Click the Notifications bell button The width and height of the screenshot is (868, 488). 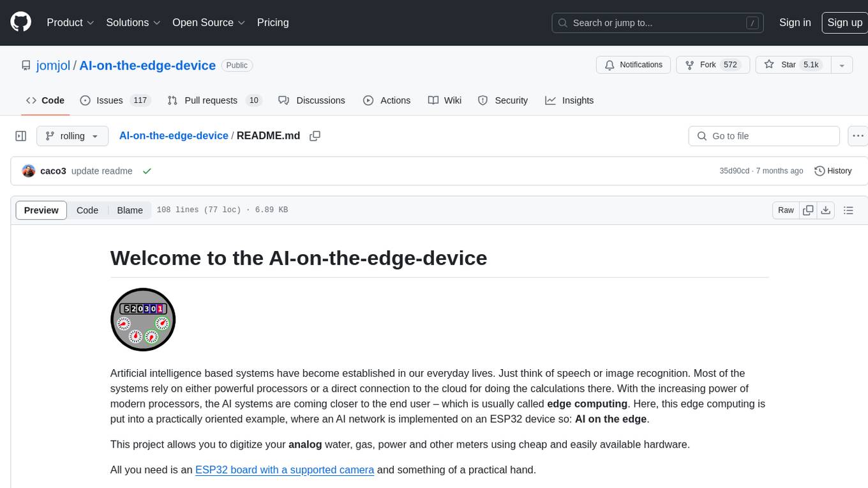tap(633, 65)
